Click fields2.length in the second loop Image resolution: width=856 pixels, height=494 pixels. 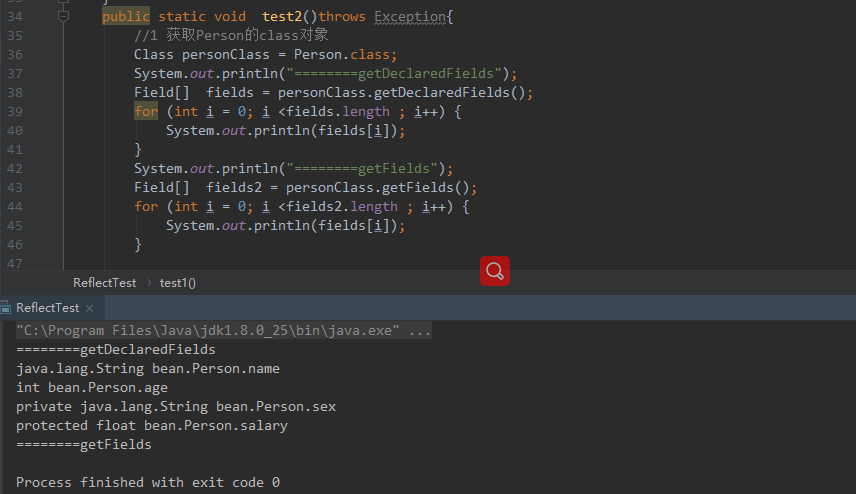(342, 207)
